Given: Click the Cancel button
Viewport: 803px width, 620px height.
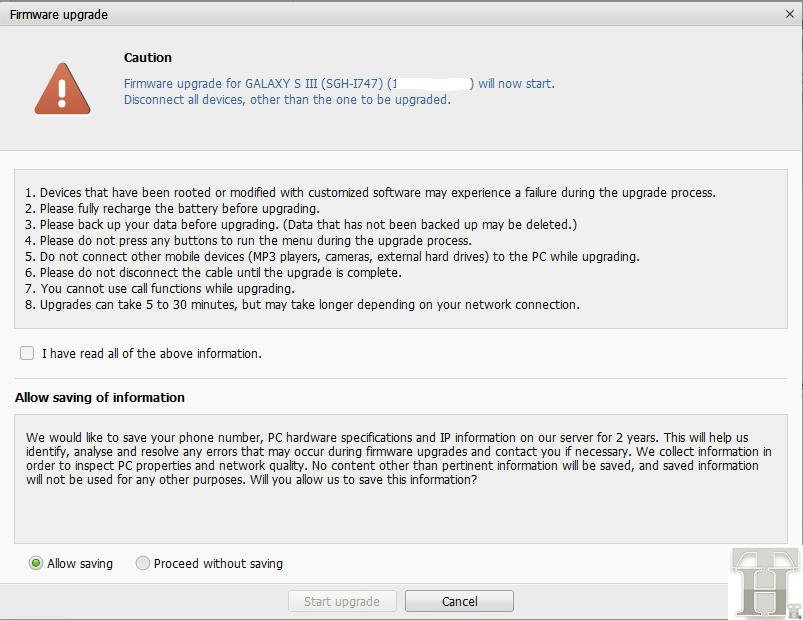Looking at the screenshot, I should [459, 601].
